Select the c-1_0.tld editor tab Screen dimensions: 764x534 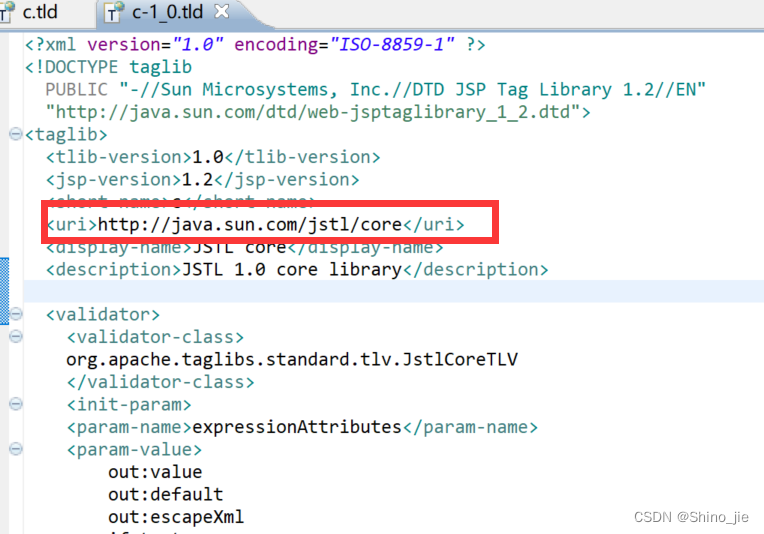167,12
